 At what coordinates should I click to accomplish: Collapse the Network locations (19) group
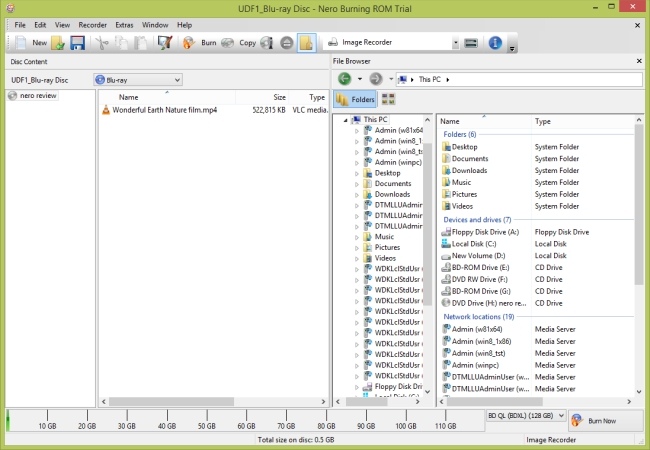point(479,317)
